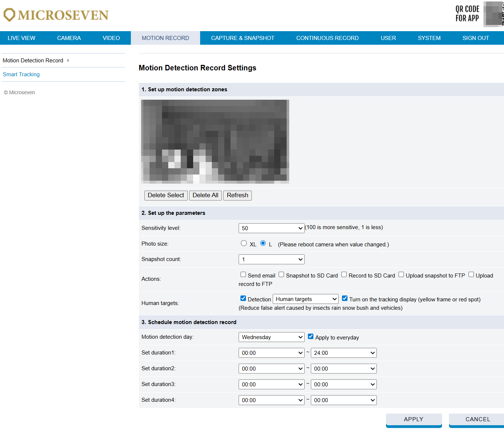This screenshot has width=504, height=430.
Task: Enable the Send email checkbox
Action: point(243,275)
